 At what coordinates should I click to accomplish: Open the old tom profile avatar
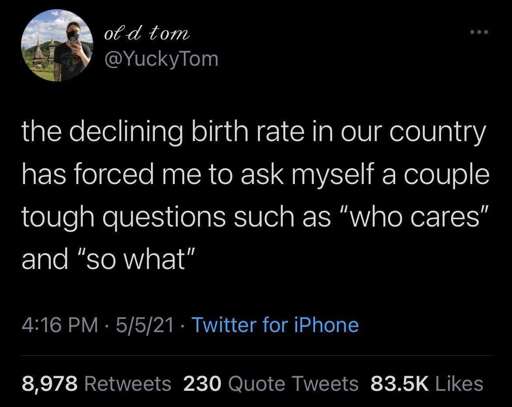pyautogui.click(x=57, y=45)
